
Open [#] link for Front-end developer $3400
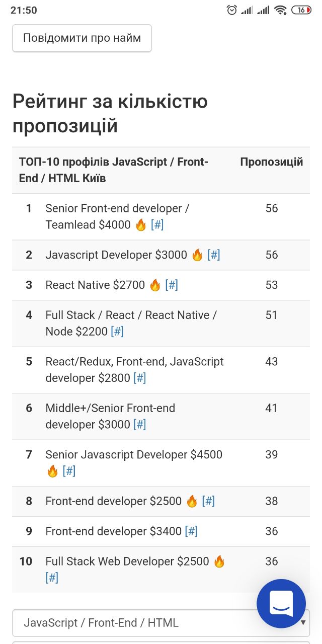191,531
